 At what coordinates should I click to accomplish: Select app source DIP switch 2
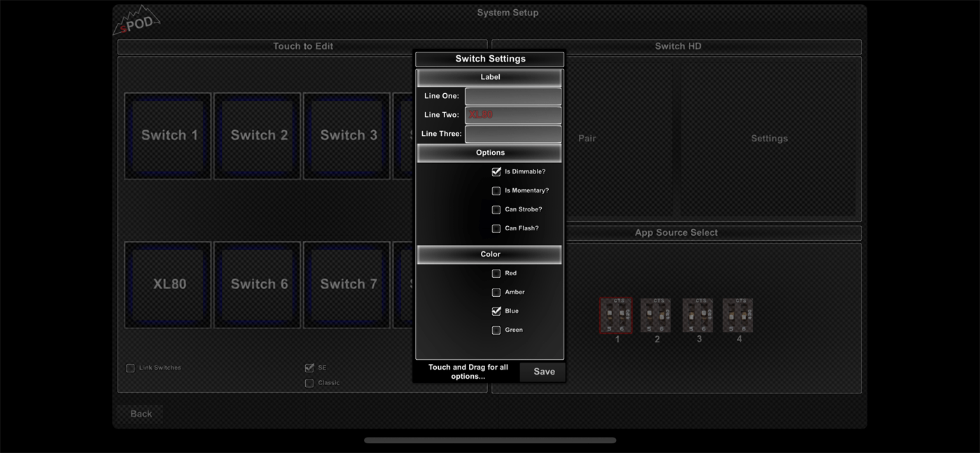click(x=656, y=315)
